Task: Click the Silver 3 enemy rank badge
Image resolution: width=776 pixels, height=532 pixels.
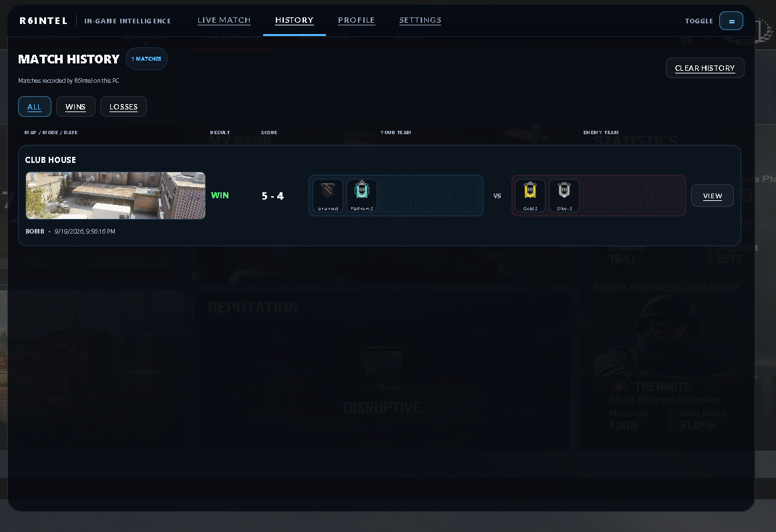Action: 564,196
